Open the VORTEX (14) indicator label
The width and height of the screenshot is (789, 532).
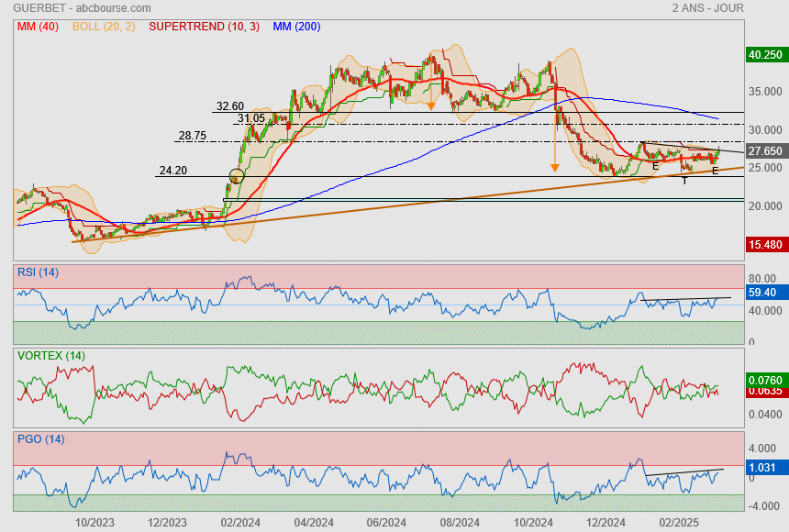click(x=51, y=355)
